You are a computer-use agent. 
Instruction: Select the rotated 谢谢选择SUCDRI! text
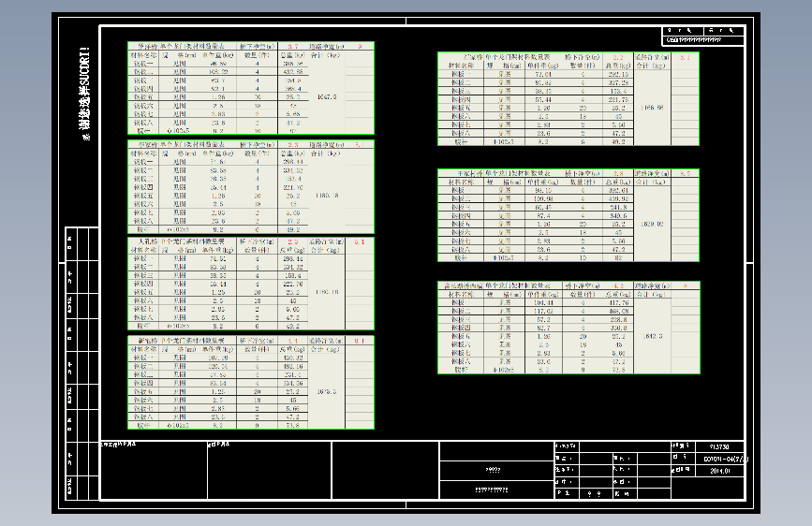(x=86, y=94)
